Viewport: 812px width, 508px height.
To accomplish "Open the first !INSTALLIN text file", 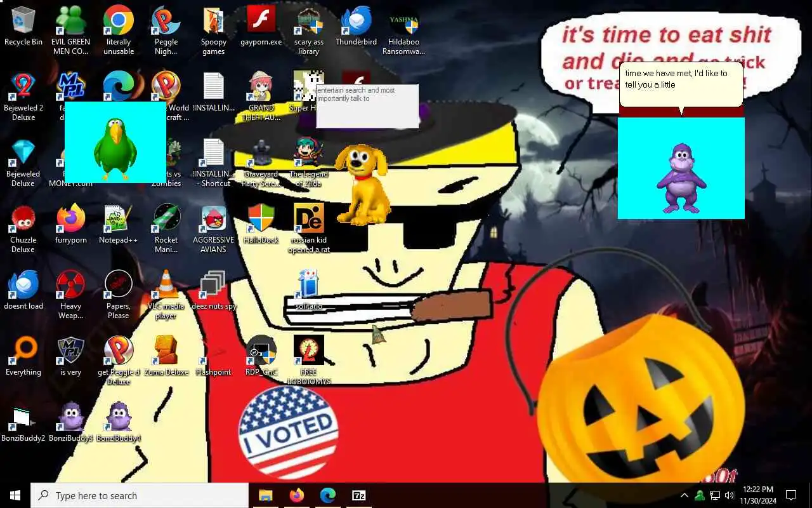I will [x=214, y=93].
